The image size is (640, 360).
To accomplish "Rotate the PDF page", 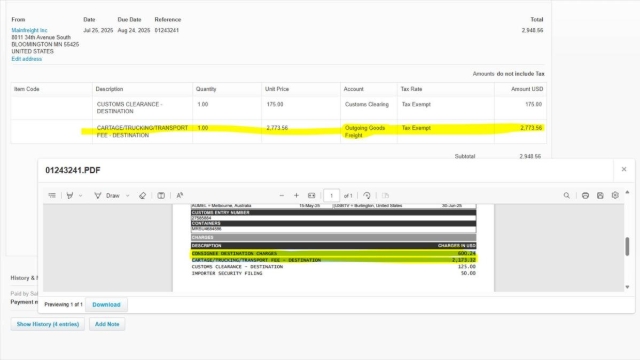I will [367, 196].
